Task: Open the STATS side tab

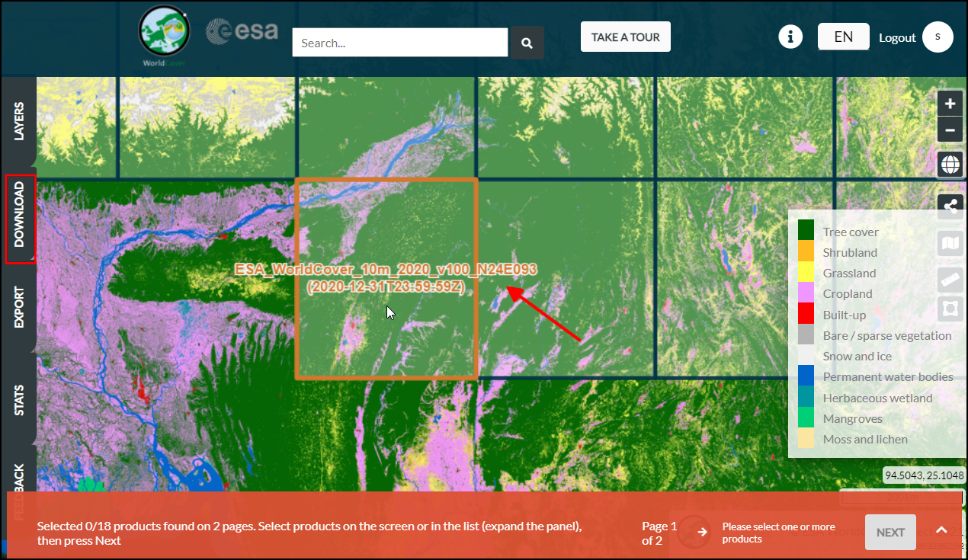Action: coord(19,400)
